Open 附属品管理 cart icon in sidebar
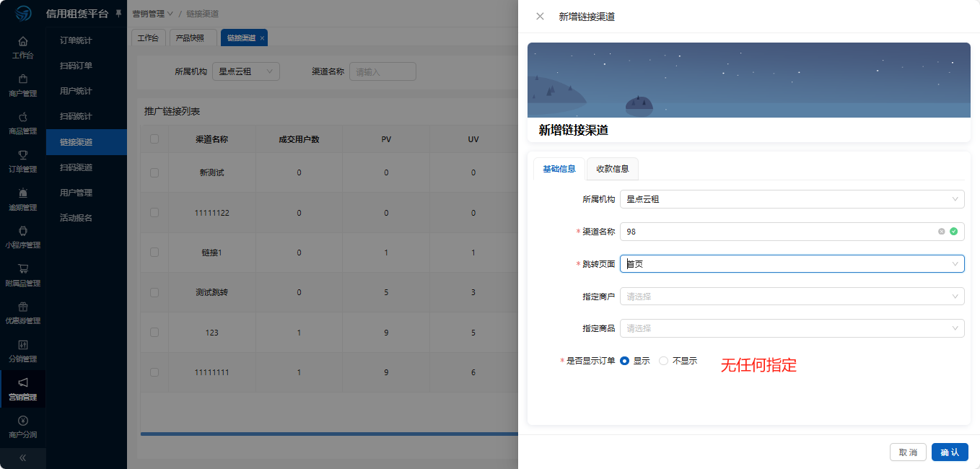The image size is (980, 469). [23, 268]
